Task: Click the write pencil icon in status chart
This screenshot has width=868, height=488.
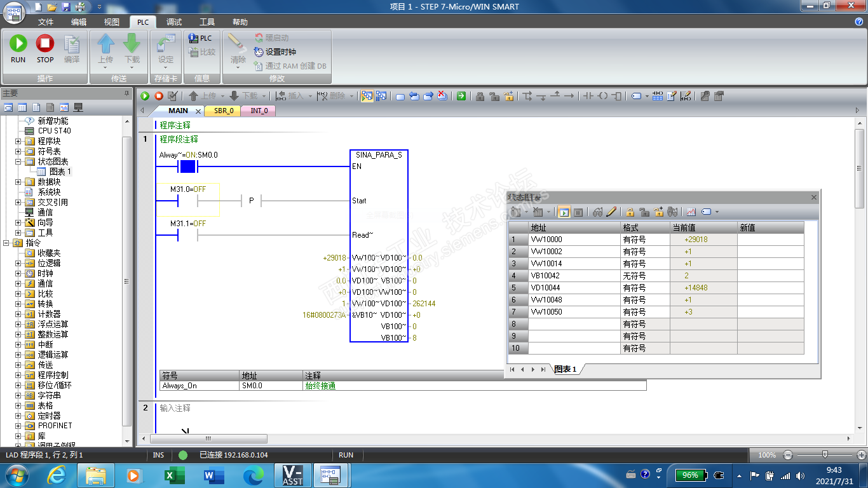Action: 611,212
